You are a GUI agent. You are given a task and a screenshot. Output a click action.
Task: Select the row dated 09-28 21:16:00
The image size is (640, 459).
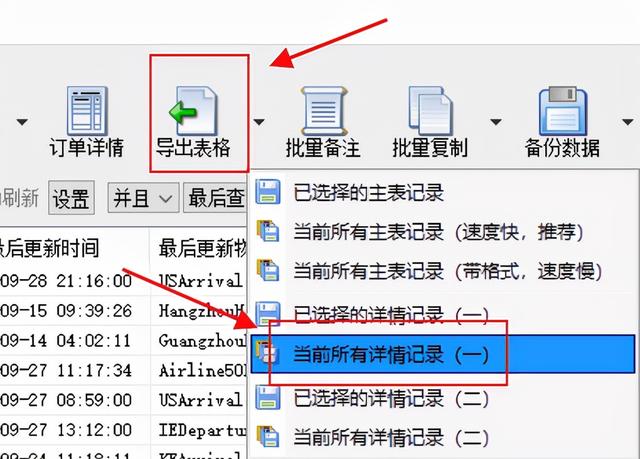pos(122,281)
